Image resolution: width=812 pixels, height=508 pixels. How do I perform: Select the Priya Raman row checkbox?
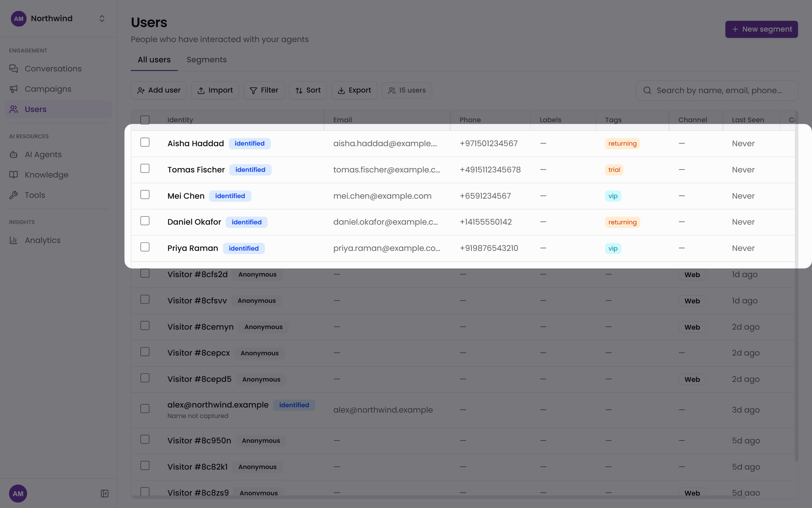coord(145,247)
